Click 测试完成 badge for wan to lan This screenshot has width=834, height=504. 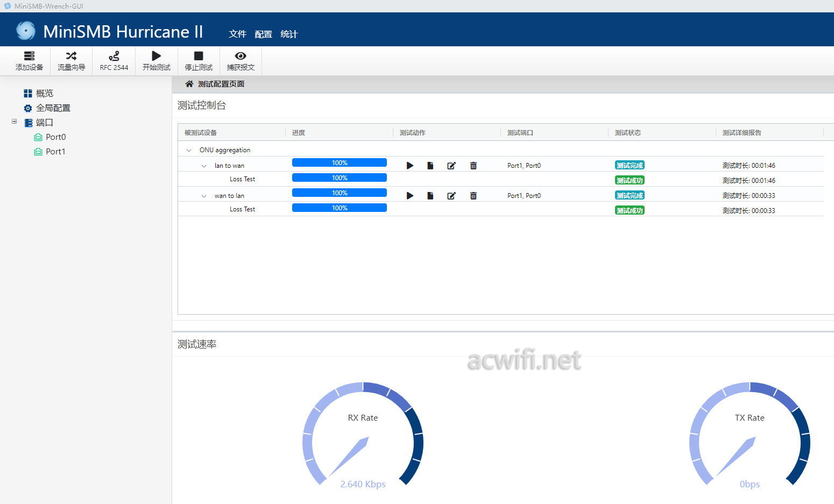click(x=630, y=195)
